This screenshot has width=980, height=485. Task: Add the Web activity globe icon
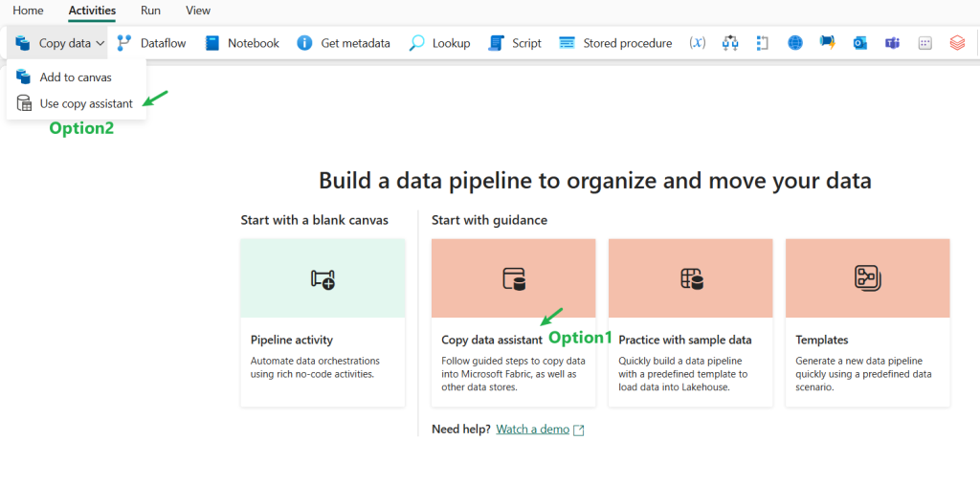(795, 43)
